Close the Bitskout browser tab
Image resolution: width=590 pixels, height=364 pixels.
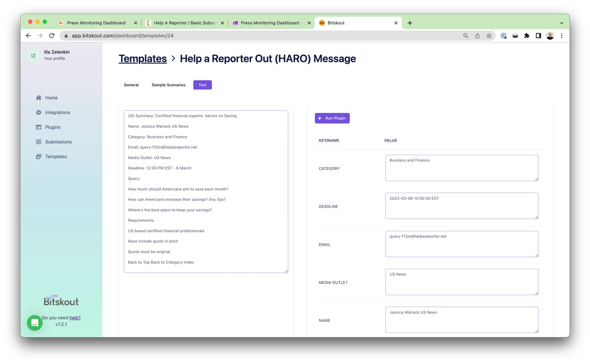click(x=396, y=23)
